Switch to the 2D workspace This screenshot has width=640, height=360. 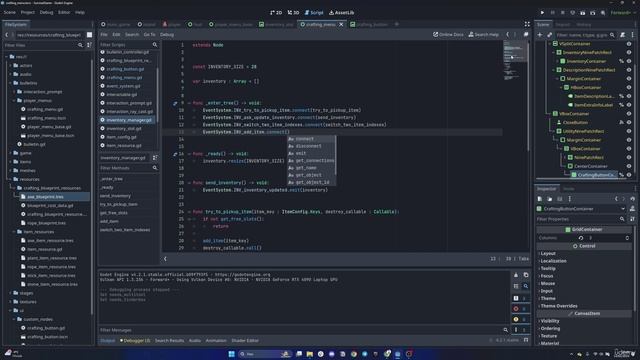276,13
